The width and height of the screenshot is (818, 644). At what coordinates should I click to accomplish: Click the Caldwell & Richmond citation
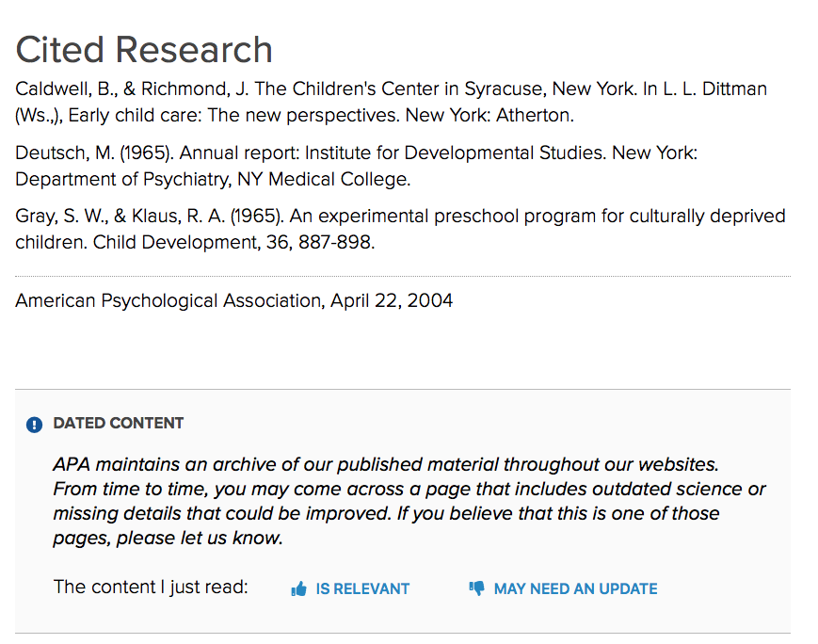coord(391,103)
